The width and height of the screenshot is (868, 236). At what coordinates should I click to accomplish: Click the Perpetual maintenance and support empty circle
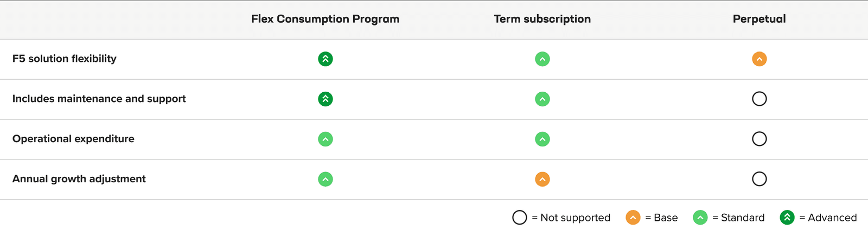tap(759, 99)
